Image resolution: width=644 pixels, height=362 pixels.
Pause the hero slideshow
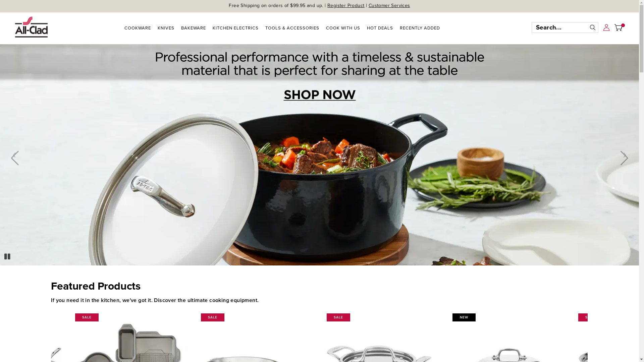[7, 256]
